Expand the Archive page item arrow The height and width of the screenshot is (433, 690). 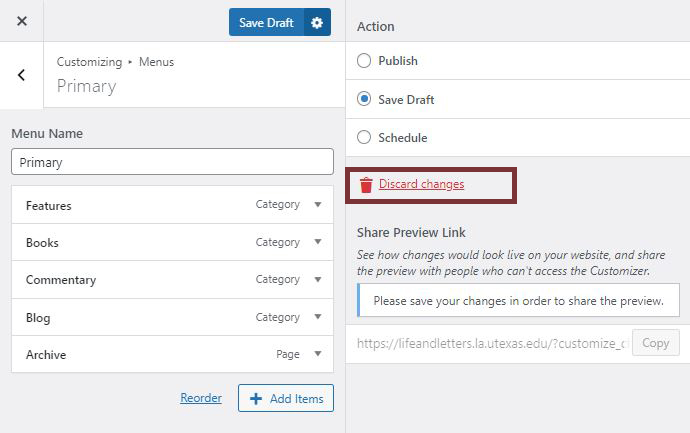318,354
